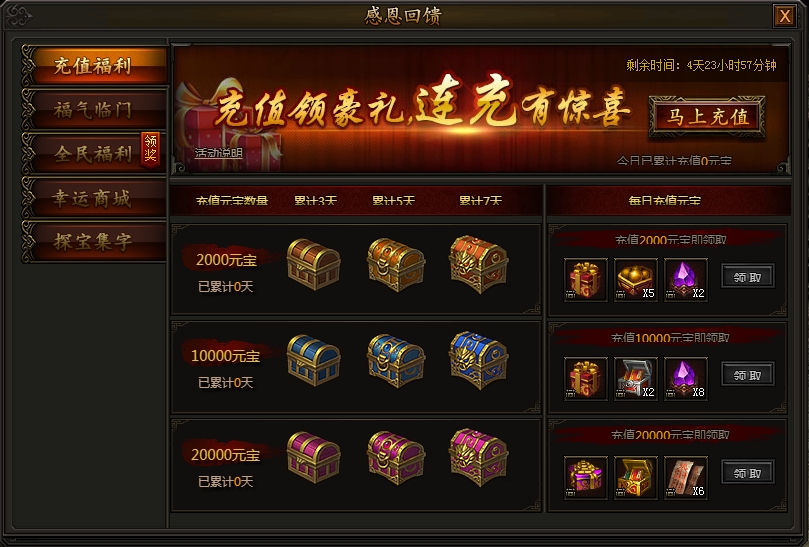The image size is (809, 547).
Task: Click the 马上充值 recharge button
Action: [x=707, y=117]
